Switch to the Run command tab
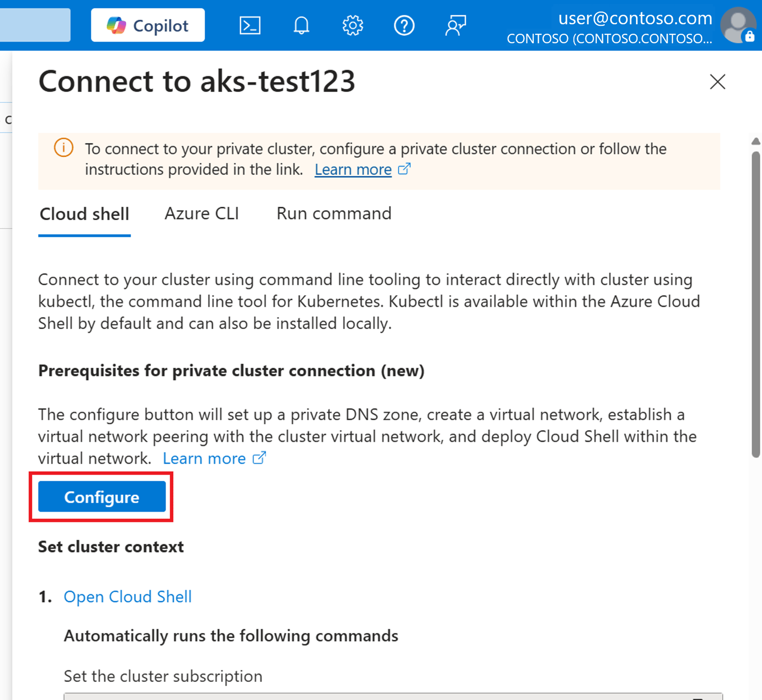The image size is (762, 700). pyautogui.click(x=334, y=214)
